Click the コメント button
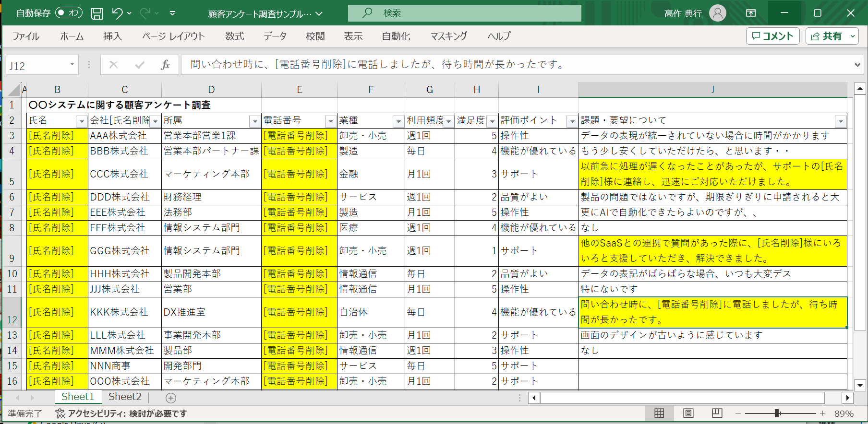 [x=772, y=36]
